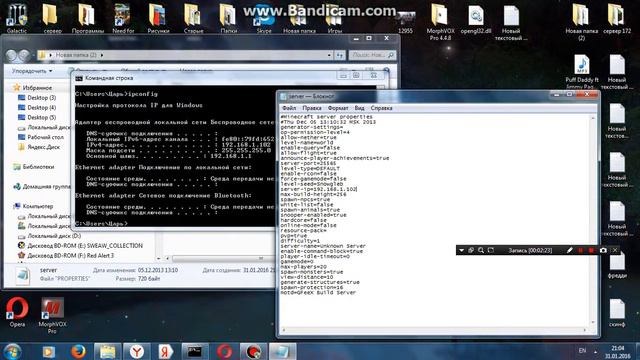
Task: Stop the Bandicam recording
Action: 591,250
